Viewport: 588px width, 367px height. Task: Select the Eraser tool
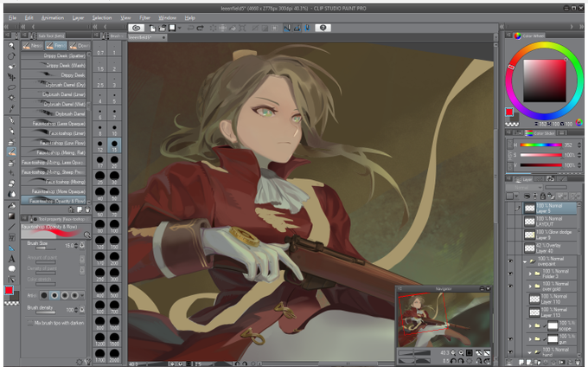pyautogui.click(x=11, y=183)
